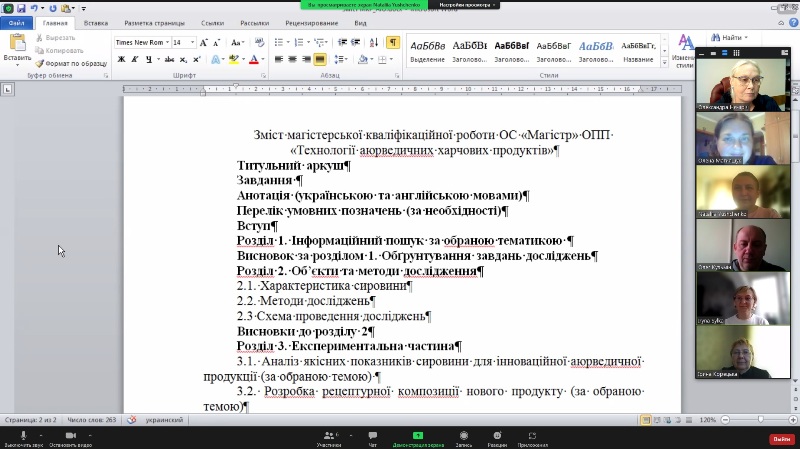Toggle bold formatting in the Font group
800x449 pixels.
point(121,59)
